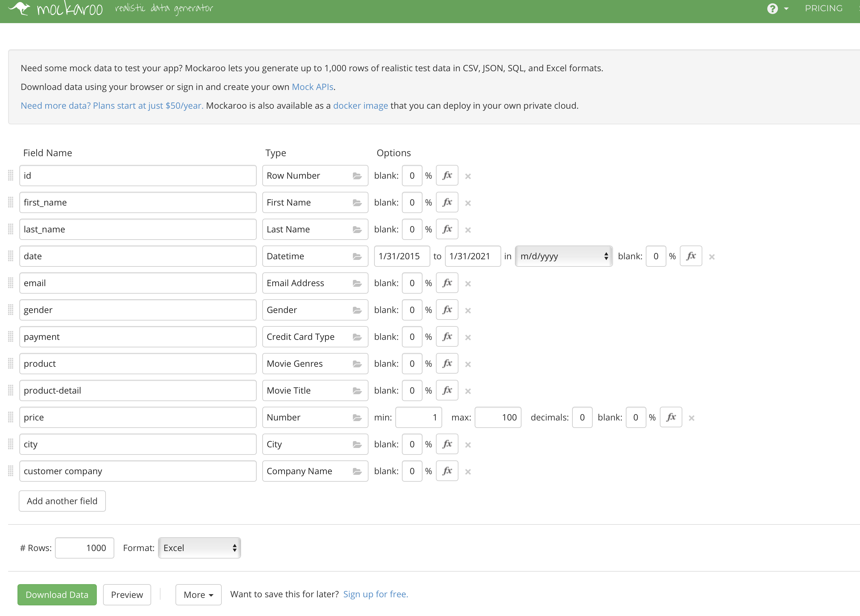The image size is (860, 616).
Task: Remove the first_name field
Action: (468, 203)
